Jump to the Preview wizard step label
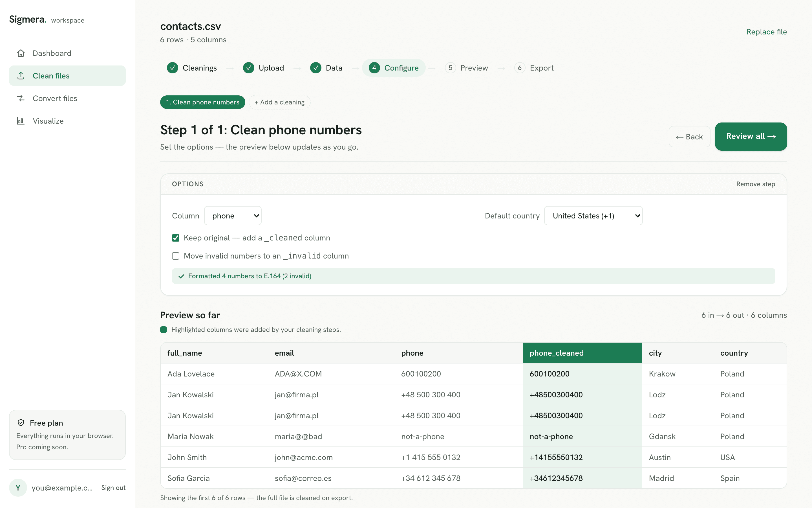812x508 pixels. [x=474, y=68]
